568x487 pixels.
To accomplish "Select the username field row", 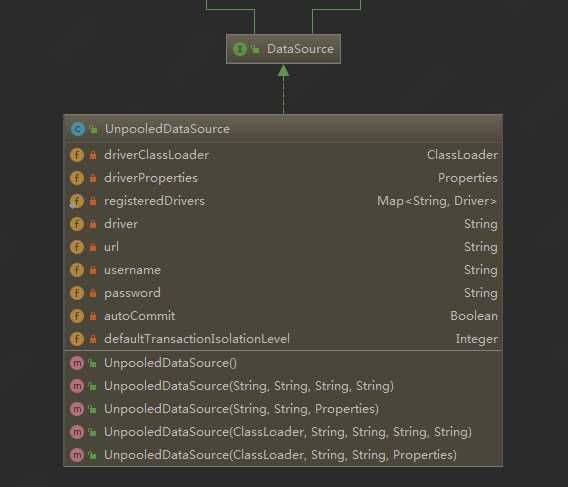I will point(283,270).
